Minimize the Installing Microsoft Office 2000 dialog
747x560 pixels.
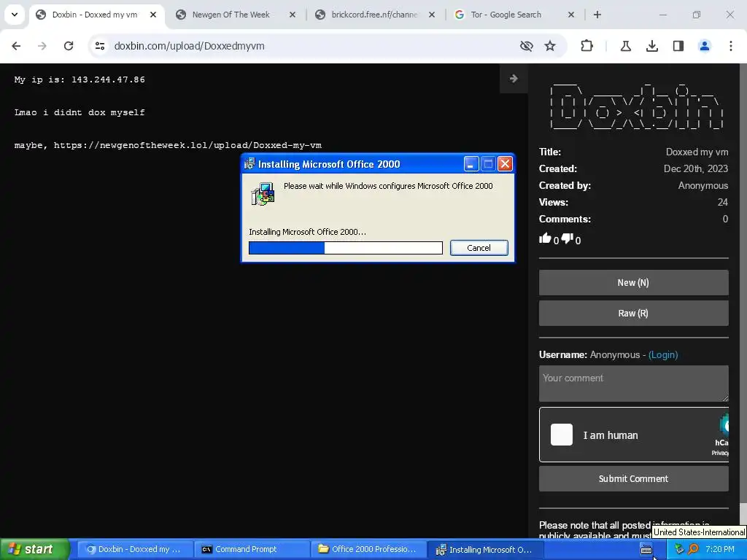471,164
